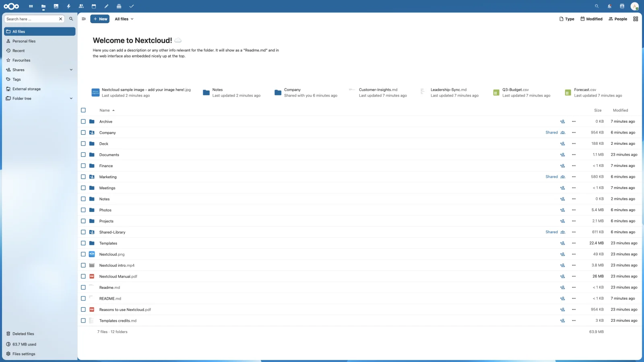Open the Type filter dropdown
This screenshot has width=644, height=362.
(567, 19)
